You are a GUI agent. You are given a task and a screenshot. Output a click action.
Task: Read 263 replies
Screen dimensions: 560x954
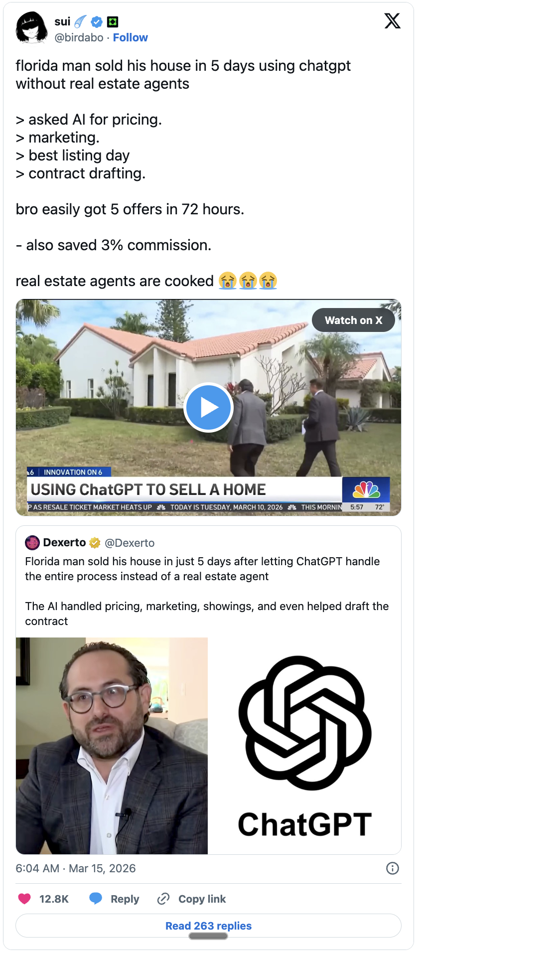click(208, 926)
